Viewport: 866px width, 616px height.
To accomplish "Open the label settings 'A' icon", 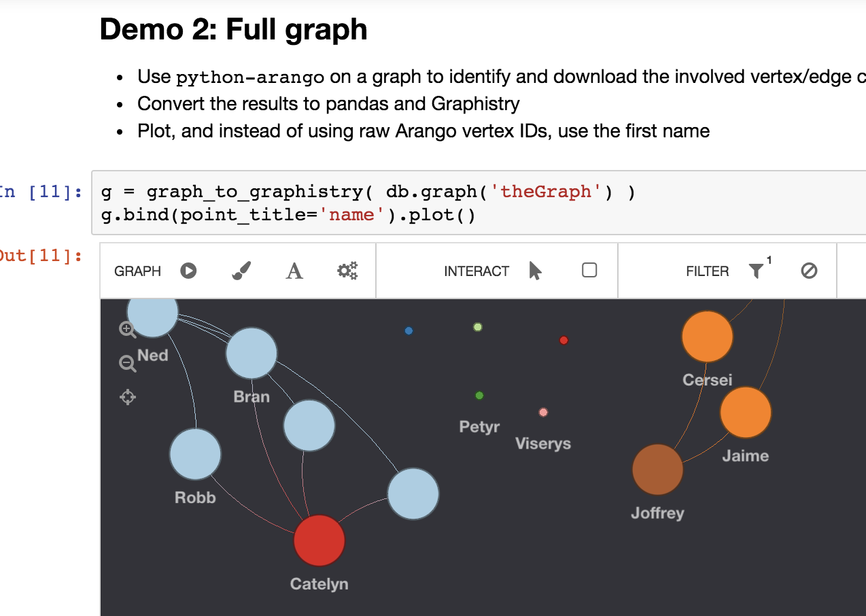I will (x=294, y=271).
